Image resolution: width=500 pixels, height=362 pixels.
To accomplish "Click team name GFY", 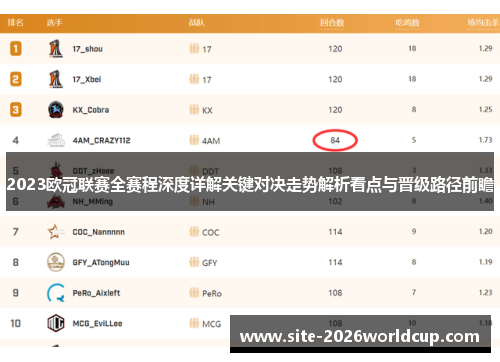I will 210,263.
